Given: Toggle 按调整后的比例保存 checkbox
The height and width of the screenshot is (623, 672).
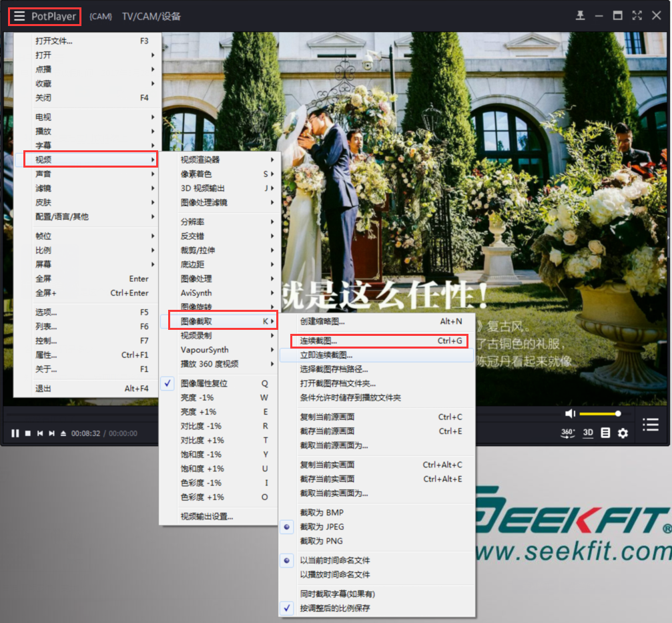Looking at the screenshot, I should (334, 608).
